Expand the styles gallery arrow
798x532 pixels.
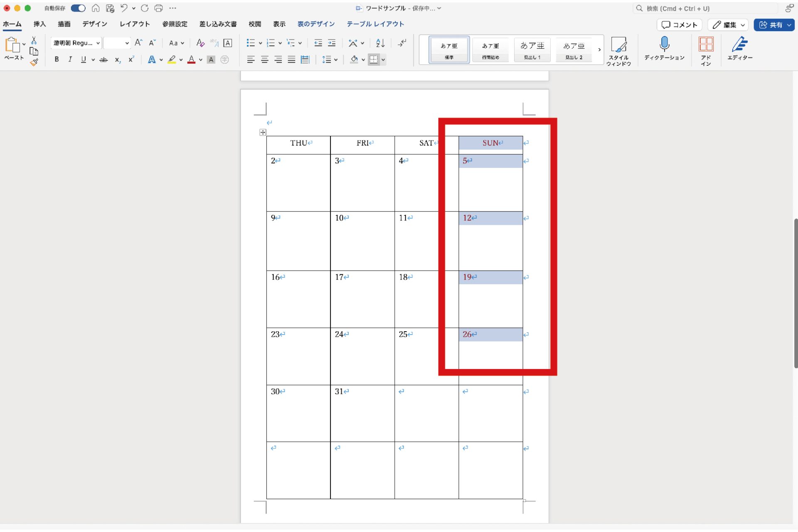(x=599, y=49)
